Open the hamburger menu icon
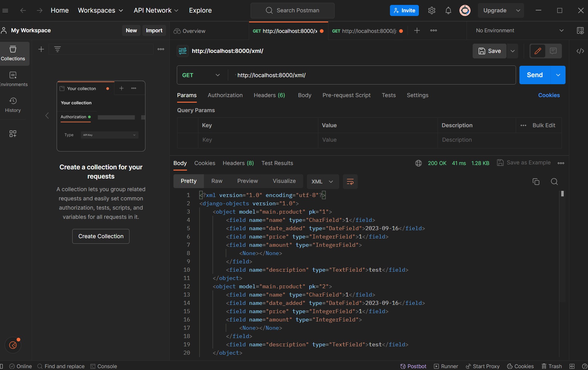The image size is (588, 370). point(5,10)
